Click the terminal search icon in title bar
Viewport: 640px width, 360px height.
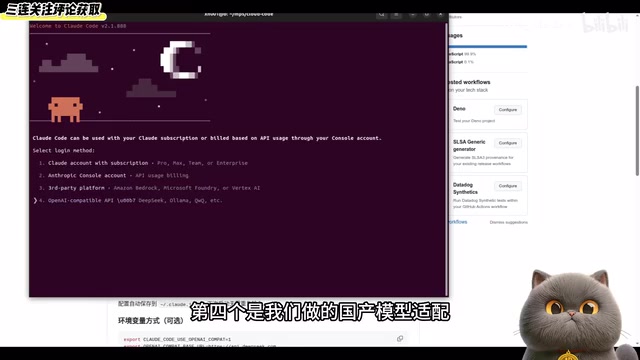pos(382,15)
